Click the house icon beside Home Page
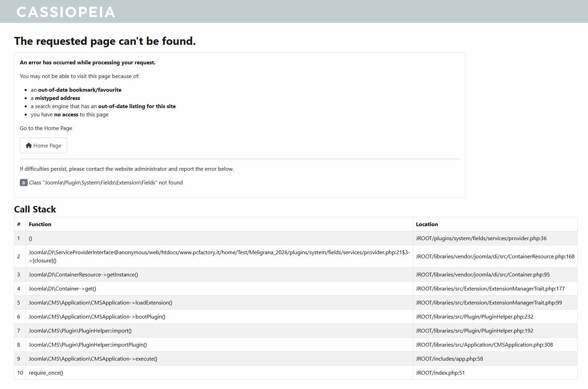This screenshot has width=588, height=389. click(29, 145)
